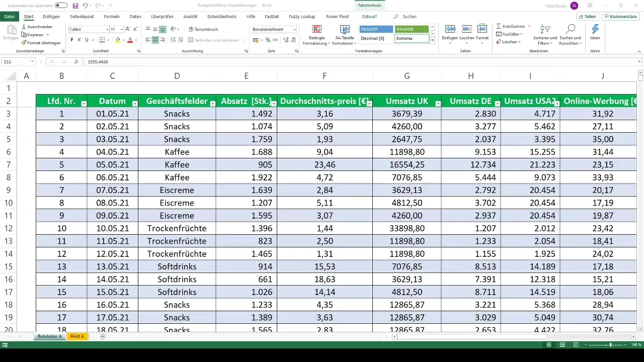This screenshot has height=362, width=644.
Task: Toggle bottom vertical alignment
Action: pos(163,30)
